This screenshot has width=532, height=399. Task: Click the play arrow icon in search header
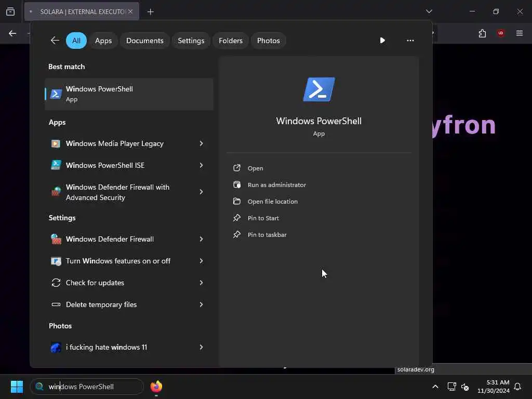[x=382, y=41]
